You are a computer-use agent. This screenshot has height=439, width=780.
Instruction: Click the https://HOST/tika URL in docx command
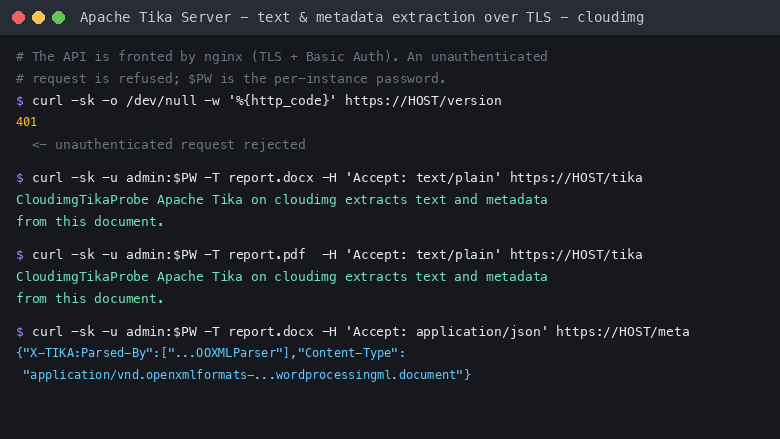tap(576, 177)
